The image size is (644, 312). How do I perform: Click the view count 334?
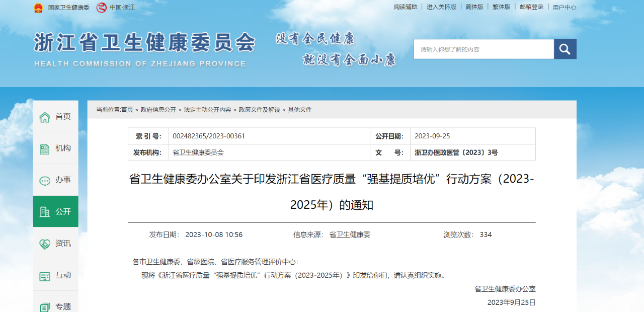click(x=486, y=235)
